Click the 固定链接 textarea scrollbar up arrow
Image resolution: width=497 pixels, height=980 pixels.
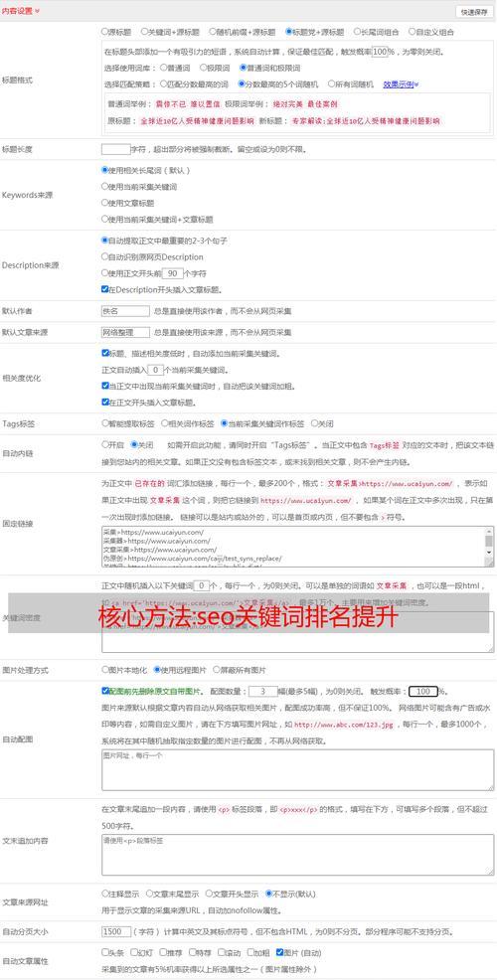(489, 532)
